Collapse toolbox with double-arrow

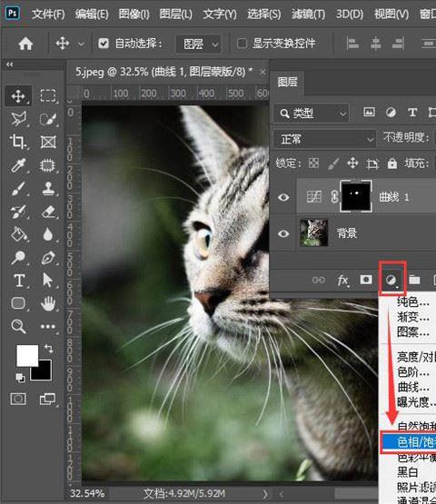[x=10, y=64]
